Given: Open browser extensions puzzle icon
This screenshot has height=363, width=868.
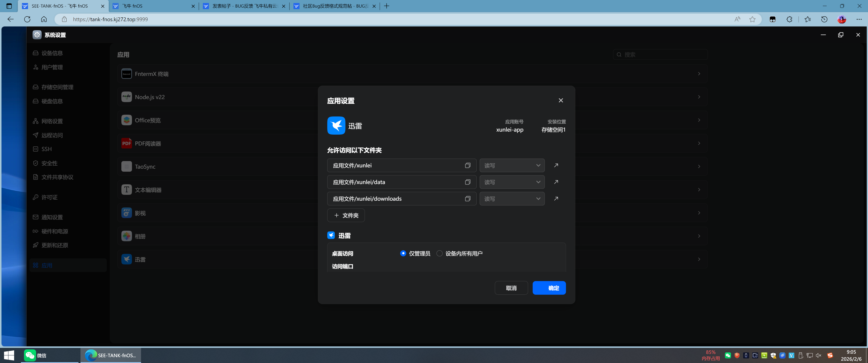Looking at the screenshot, I should coord(789,19).
